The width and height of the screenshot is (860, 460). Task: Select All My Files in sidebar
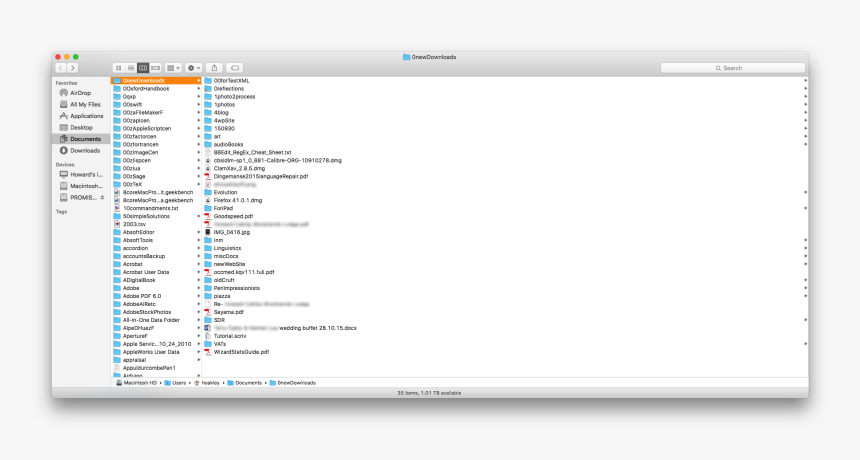coord(81,105)
